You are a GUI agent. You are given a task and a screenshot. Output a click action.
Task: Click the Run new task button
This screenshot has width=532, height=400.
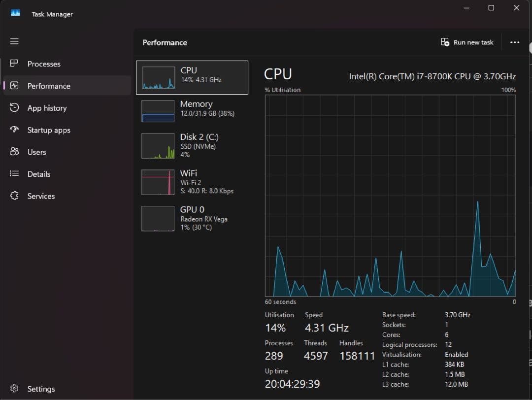467,42
